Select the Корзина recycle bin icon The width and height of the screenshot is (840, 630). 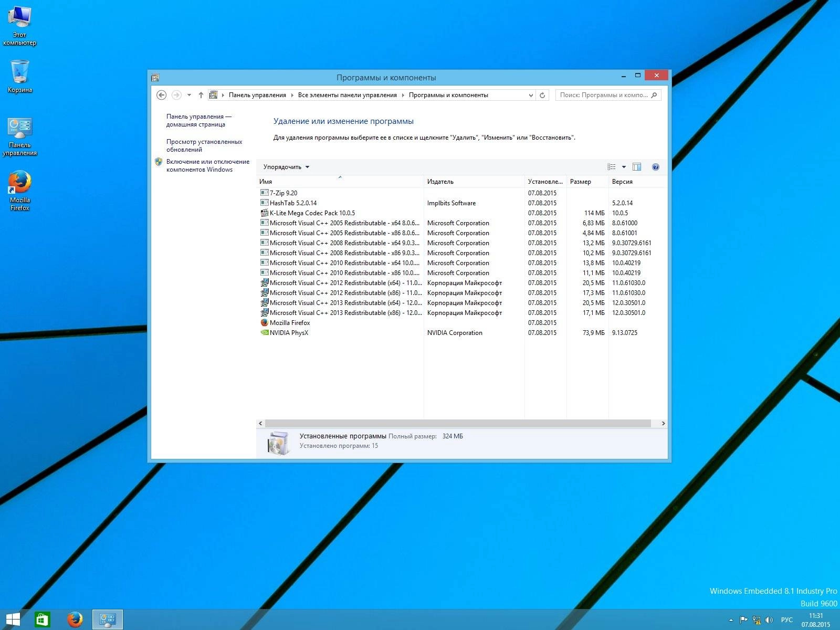pyautogui.click(x=19, y=76)
